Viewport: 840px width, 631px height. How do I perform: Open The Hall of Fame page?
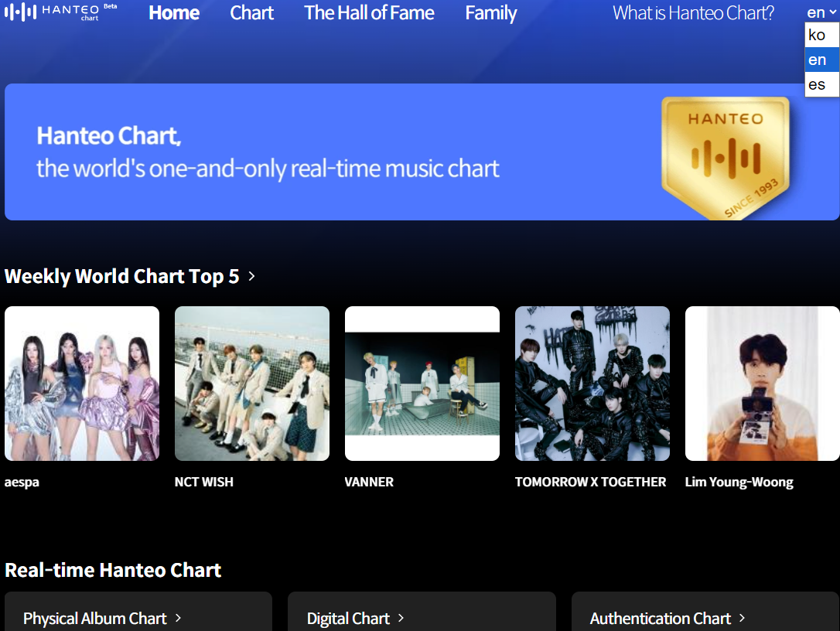[x=369, y=13]
